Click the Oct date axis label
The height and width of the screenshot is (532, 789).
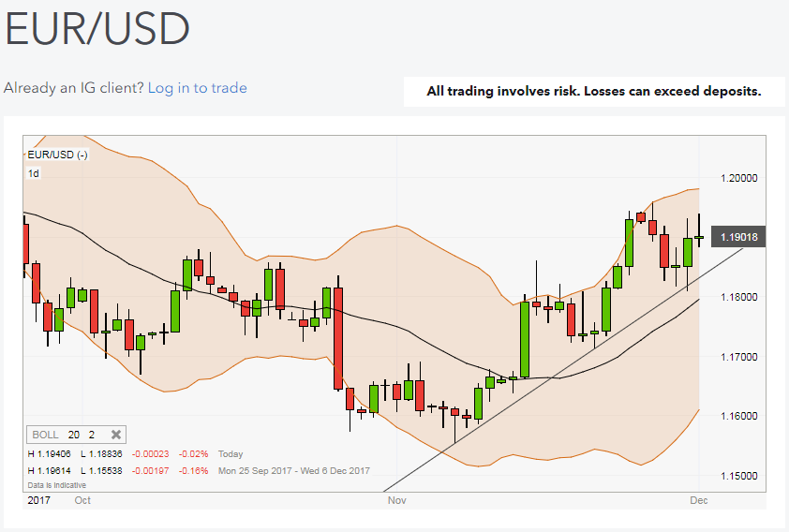82,500
